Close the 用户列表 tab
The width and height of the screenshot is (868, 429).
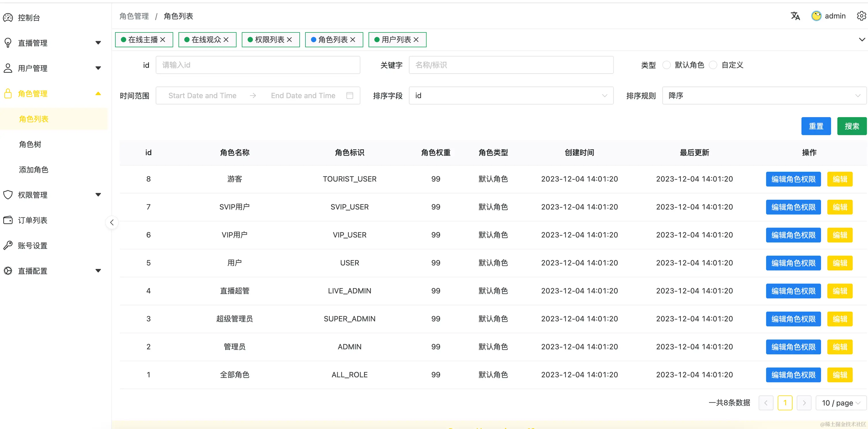click(x=416, y=40)
